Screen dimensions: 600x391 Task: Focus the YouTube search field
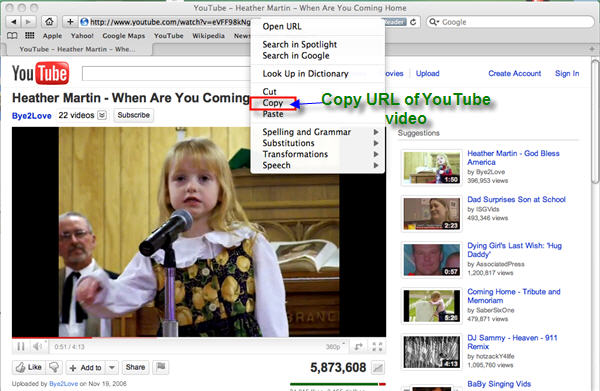pyautogui.click(x=166, y=73)
